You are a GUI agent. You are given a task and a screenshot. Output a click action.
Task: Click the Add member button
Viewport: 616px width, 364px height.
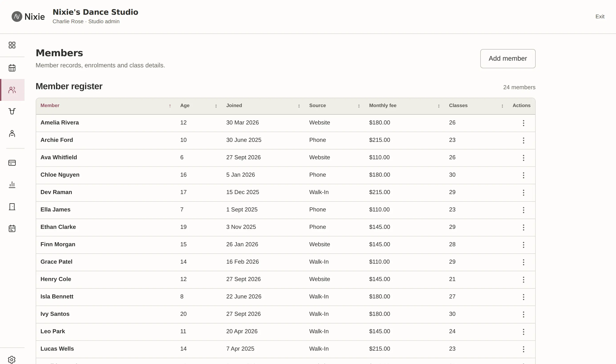[x=508, y=59]
